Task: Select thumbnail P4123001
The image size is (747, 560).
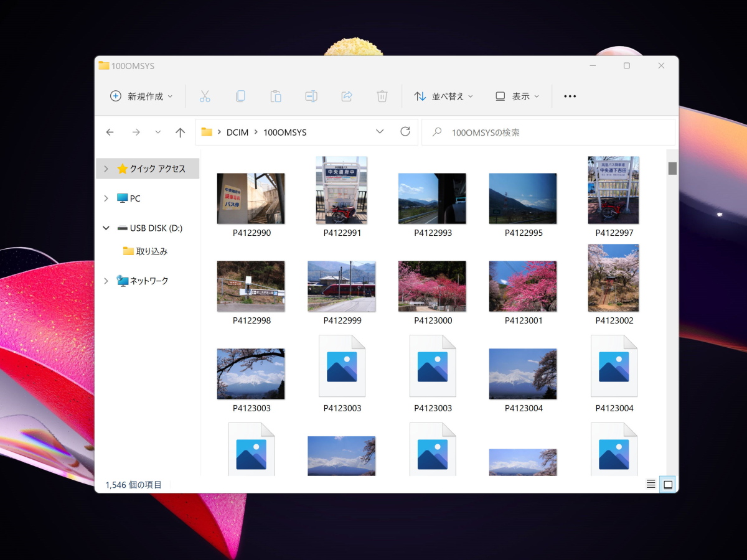Action: pos(523,286)
